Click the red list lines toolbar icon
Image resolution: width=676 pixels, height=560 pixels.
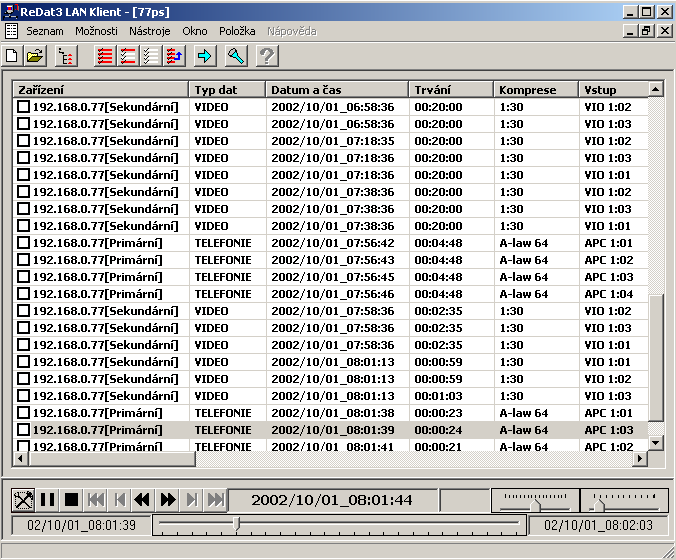coord(105,56)
